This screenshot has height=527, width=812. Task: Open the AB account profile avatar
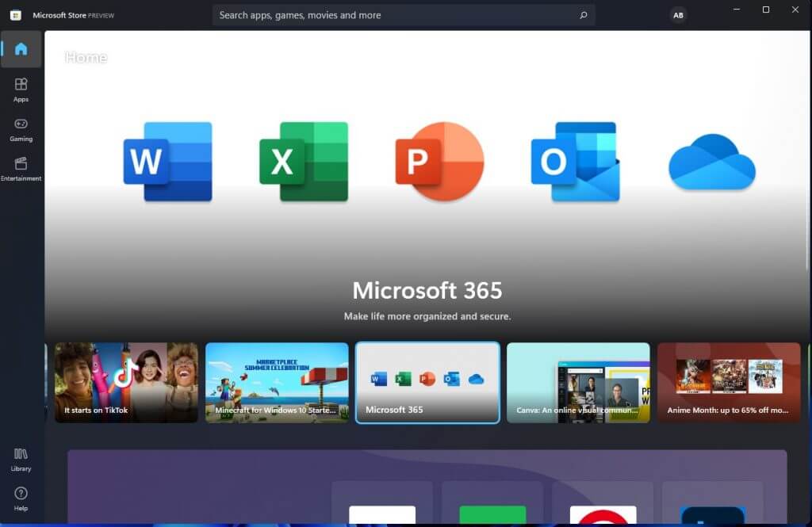tap(678, 15)
